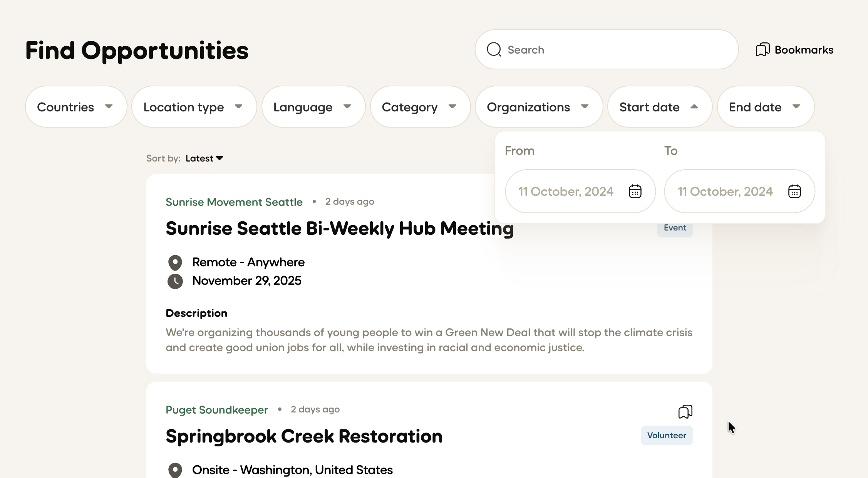
Task: Open the Sunrise Movement Seattle organization link
Action: 234,202
